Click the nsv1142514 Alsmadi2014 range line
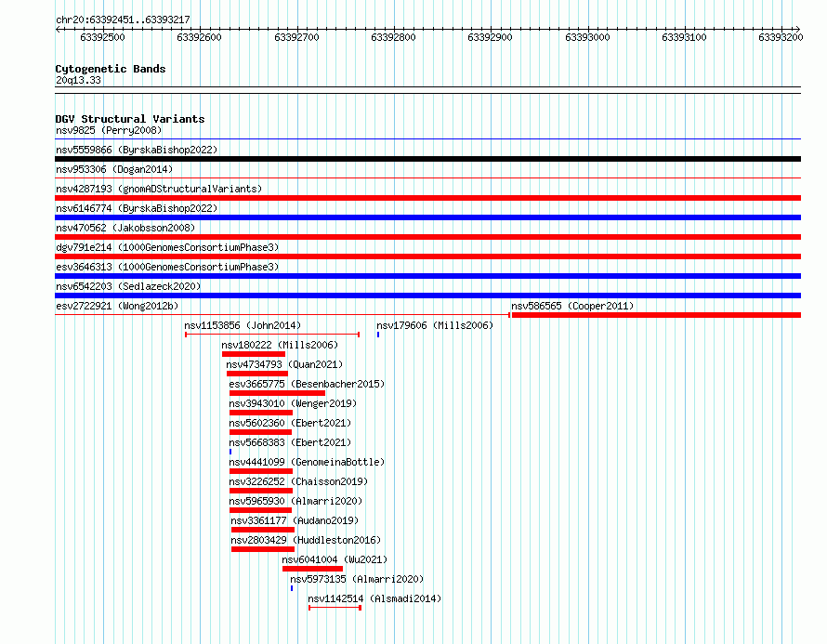The width and height of the screenshot is (827, 644). [x=335, y=608]
